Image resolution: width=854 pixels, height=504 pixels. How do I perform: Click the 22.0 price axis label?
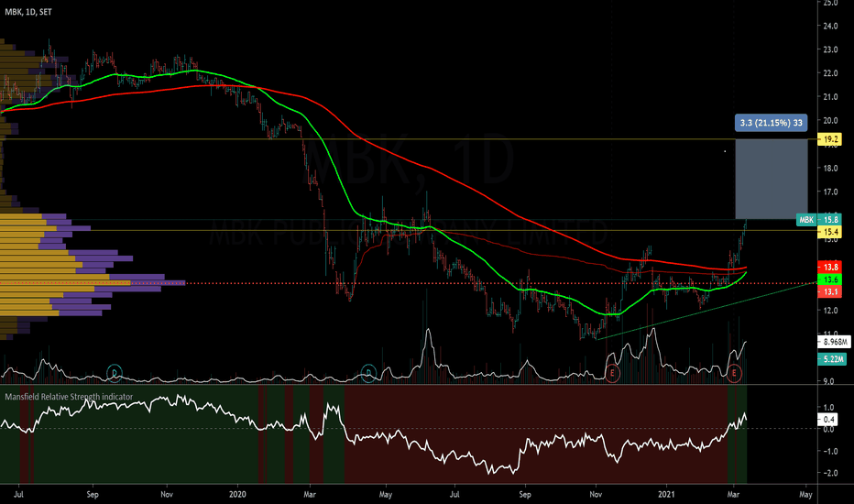(x=830, y=73)
